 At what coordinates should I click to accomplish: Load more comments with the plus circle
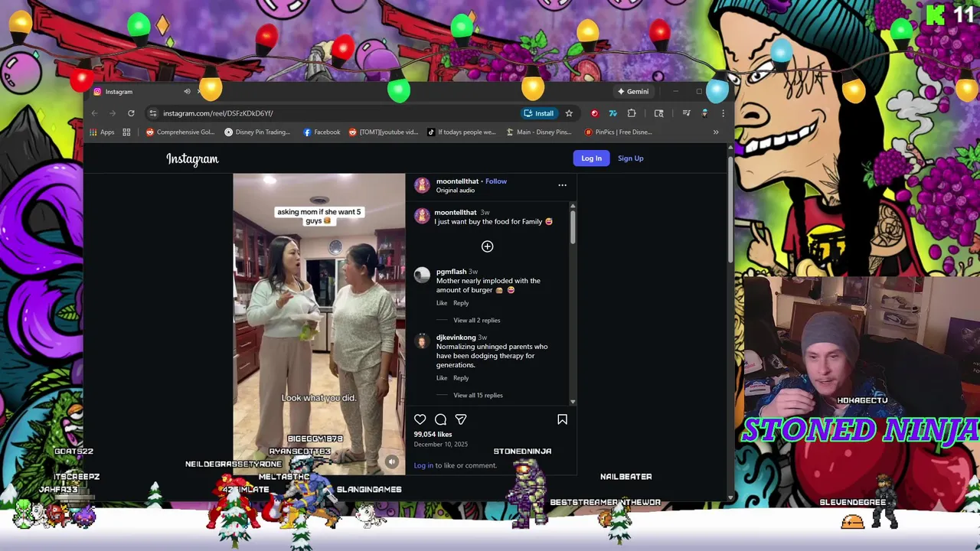[487, 246]
